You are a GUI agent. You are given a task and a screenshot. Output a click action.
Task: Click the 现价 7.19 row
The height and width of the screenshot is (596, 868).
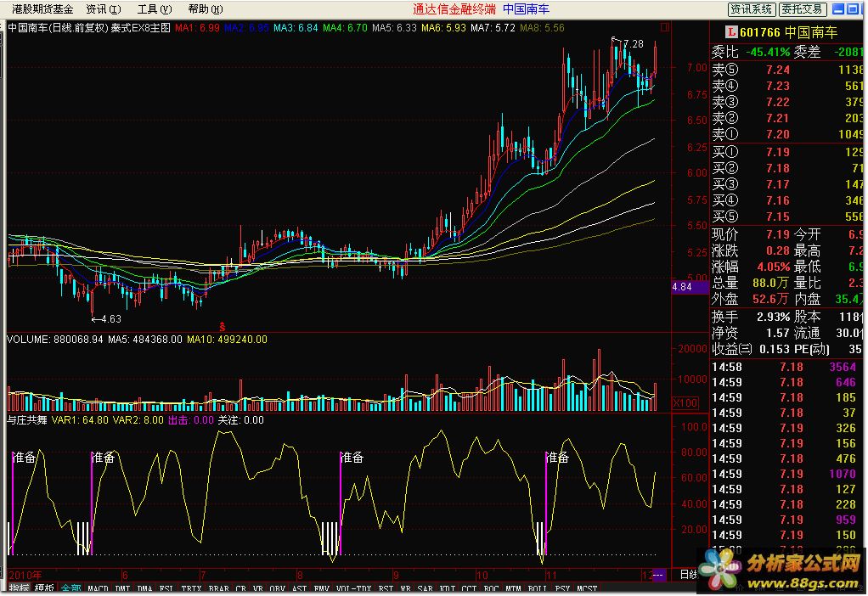click(x=751, y=234)
